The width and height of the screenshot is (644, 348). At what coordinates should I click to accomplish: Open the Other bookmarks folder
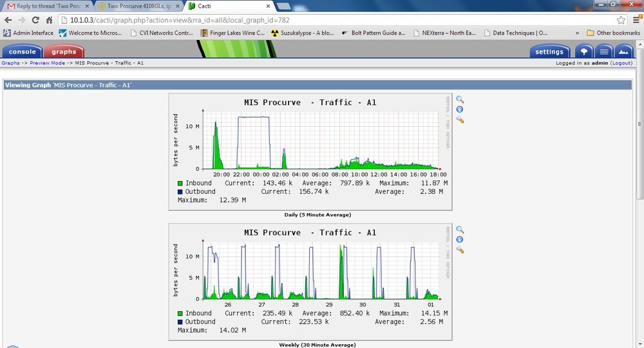(x=613, y=33)
